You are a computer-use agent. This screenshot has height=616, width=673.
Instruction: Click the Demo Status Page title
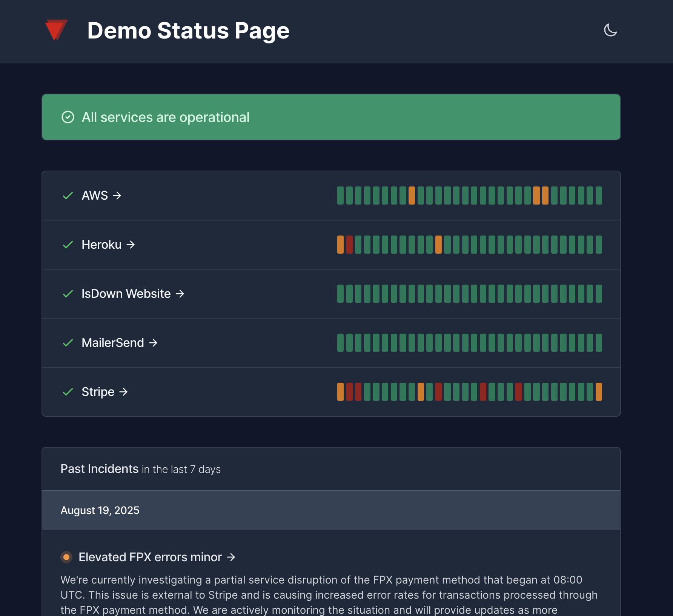tap(188, 30)
